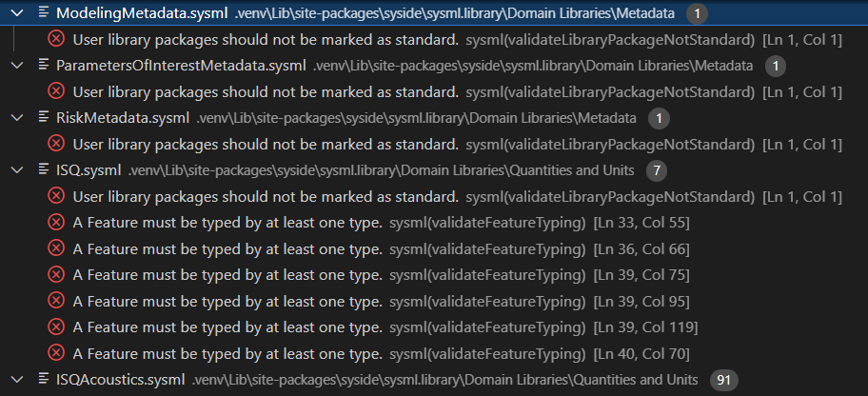Viewport: 868px width, 396px height.
Task: Open the feature typing error at Ln 36, Col 66
Action: click(x=227, y=249)
